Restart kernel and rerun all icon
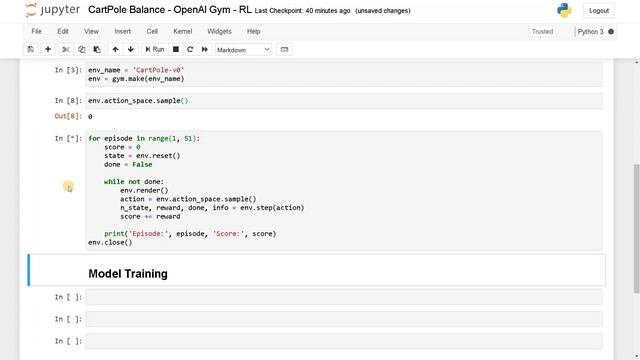640x360 pixels. pos(204,49)
